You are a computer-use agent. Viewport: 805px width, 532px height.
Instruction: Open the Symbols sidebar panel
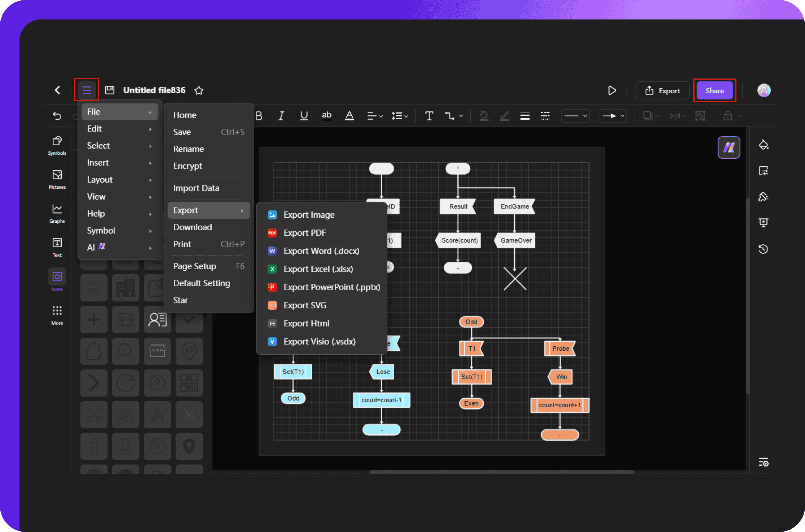57,146
